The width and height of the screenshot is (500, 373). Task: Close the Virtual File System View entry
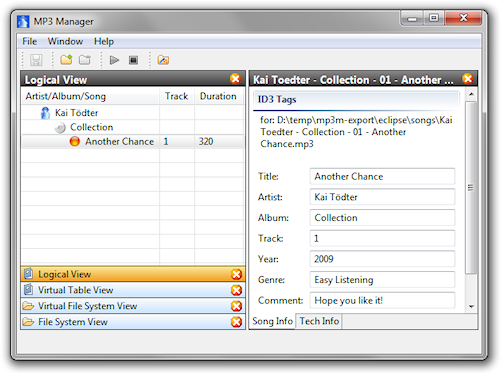point(236,306)
